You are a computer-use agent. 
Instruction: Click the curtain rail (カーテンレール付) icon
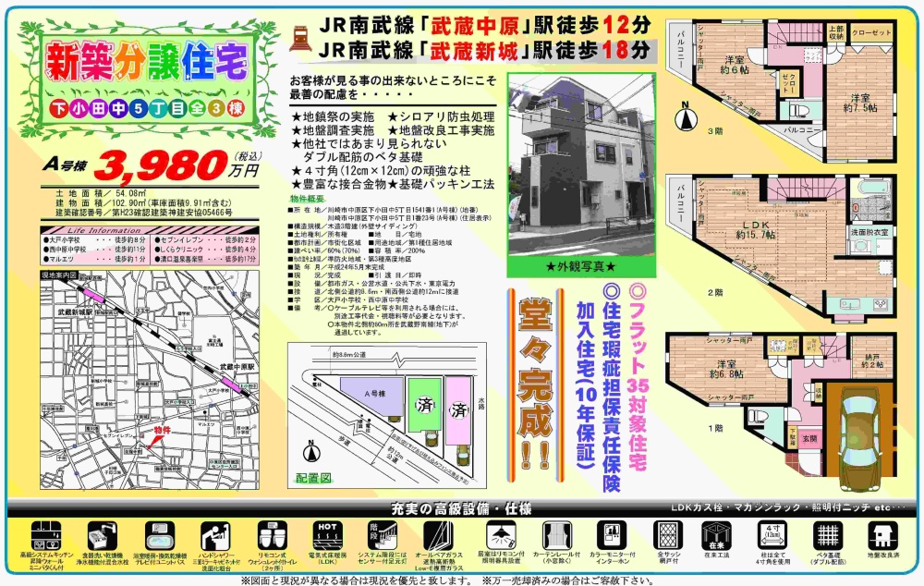[557, 535]
